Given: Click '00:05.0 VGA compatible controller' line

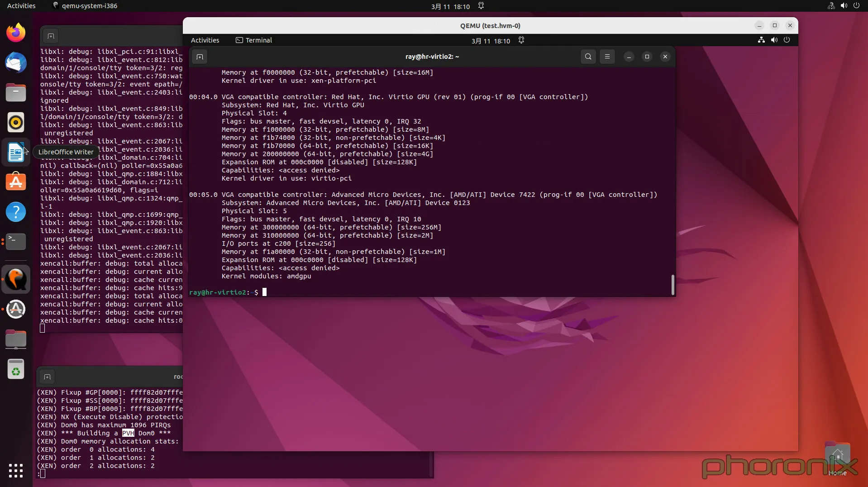Looking at the screenshot, I should (x=423, y=195).
